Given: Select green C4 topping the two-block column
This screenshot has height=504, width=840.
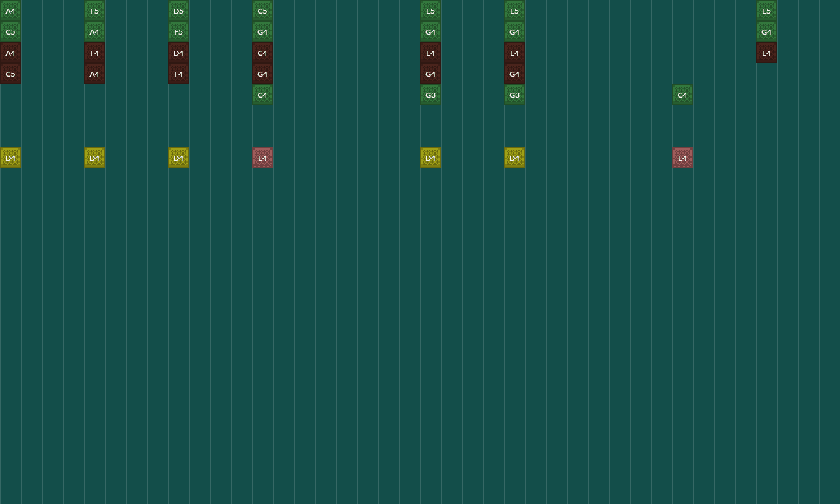Looking at the screenshot, I should pyautogui.click(x=682, y=94).
